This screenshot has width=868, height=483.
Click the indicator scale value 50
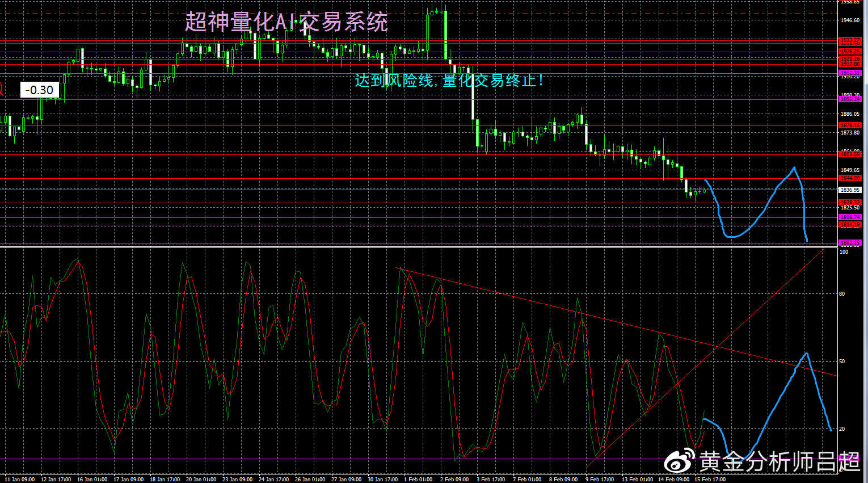(842, 362)
